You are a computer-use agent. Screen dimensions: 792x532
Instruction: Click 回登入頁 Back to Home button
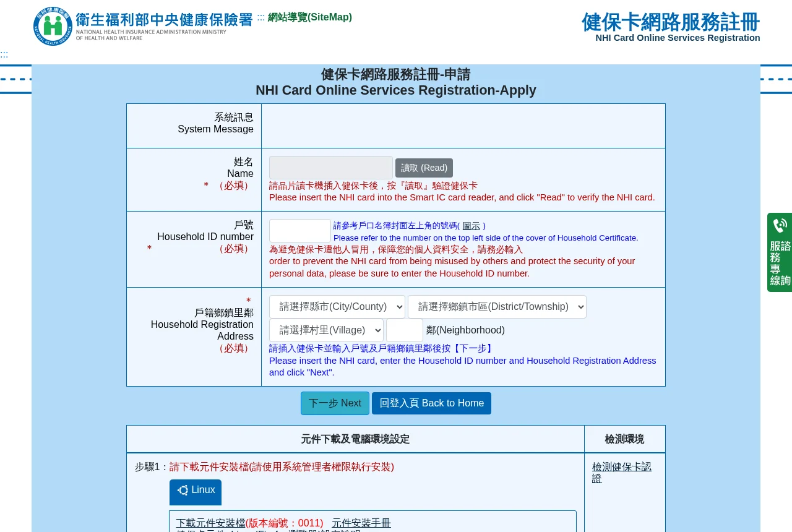click(431, 403)
